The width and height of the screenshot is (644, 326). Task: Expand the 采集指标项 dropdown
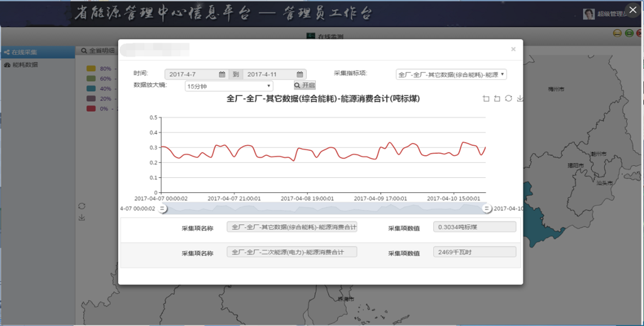click(451, 74)
